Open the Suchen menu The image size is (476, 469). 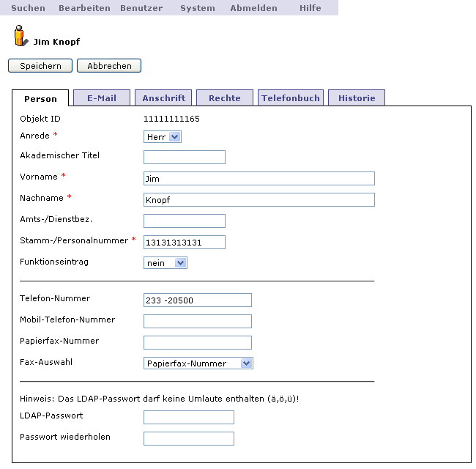click(29, 8)
